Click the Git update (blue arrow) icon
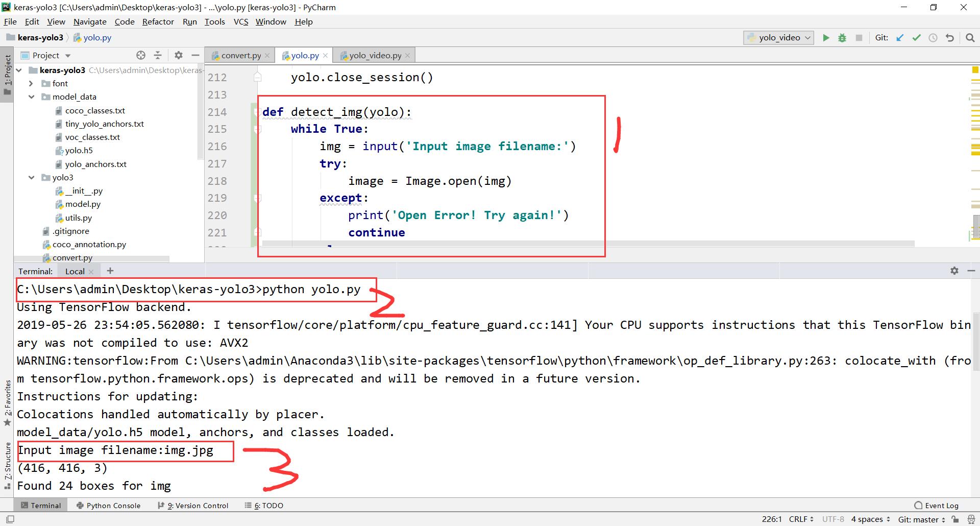The width and height of the screenshot is (980, 526). [900, 37]
